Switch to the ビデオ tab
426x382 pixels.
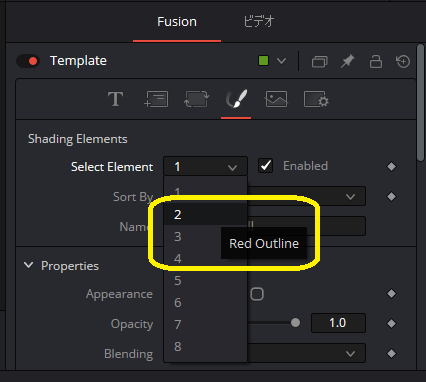pos(259,22)
